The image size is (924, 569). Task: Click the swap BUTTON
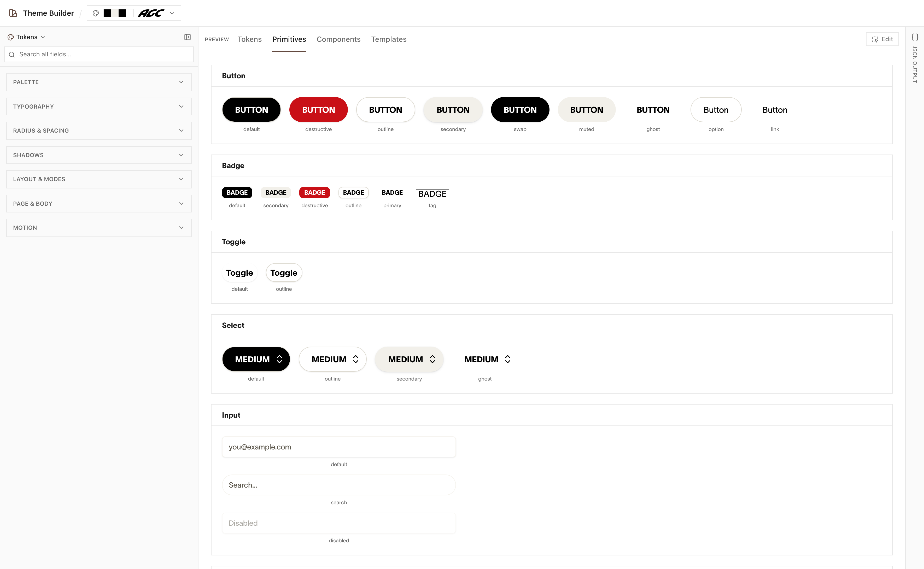coord(520,110)
